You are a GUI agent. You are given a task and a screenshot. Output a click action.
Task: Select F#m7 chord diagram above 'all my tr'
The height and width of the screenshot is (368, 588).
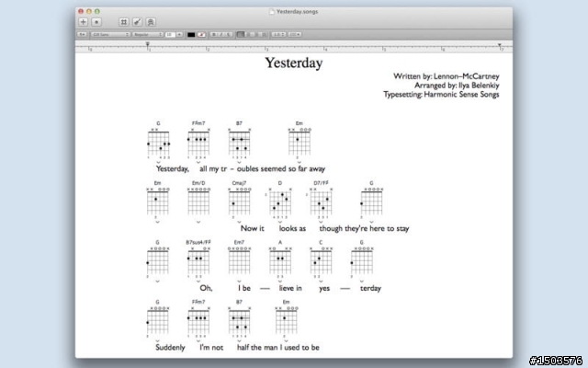(x=198, y=140)
